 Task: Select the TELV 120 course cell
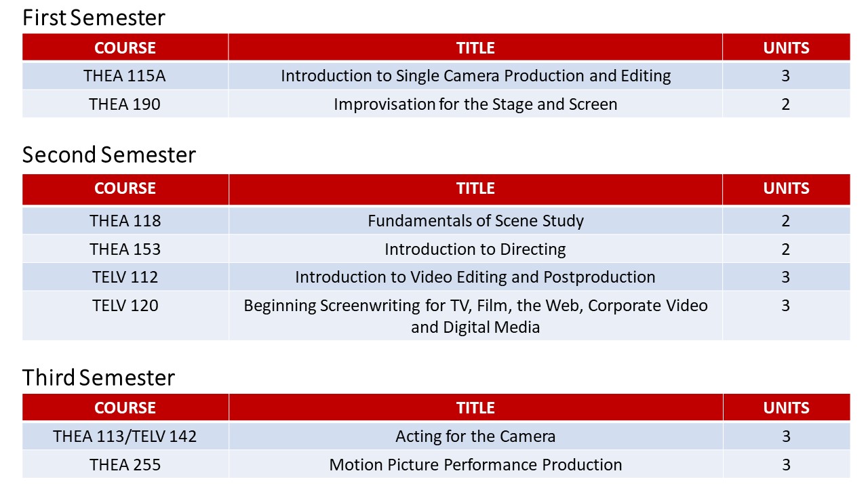(125, 306)
